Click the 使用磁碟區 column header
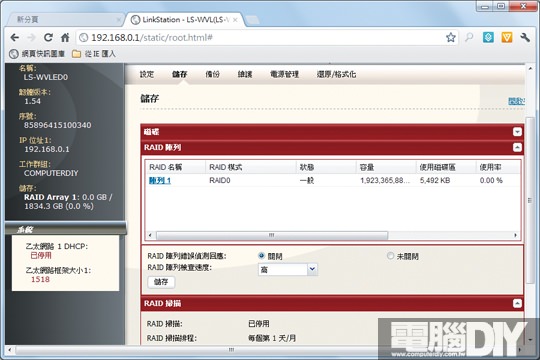The image size is (540, 360). (x=446, y=167)
